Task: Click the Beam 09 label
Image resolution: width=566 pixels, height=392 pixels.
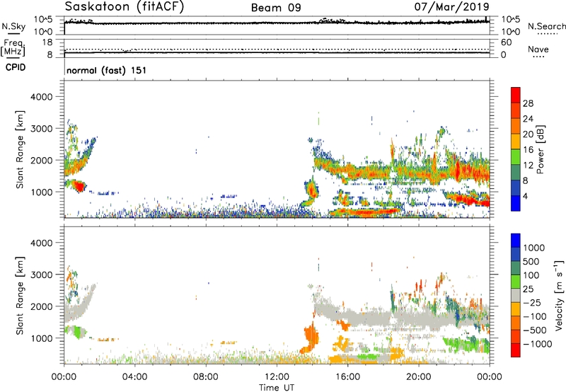Action: point(276,8)
